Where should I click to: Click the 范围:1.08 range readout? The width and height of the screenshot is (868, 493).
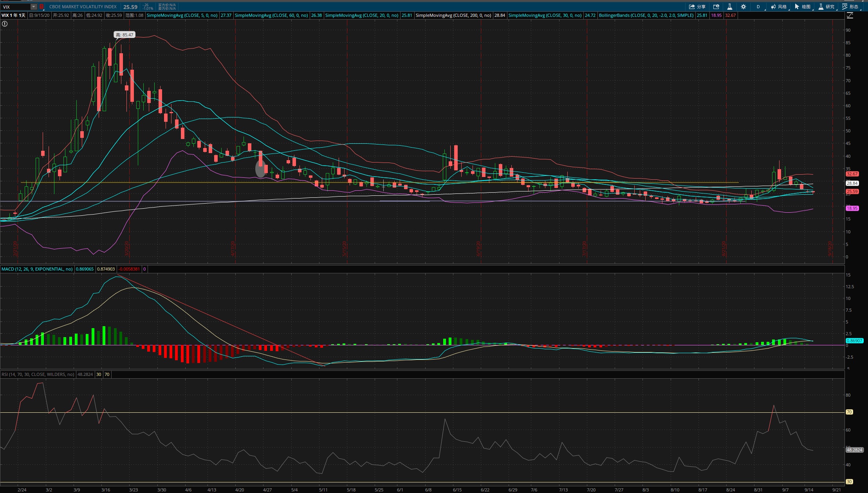coord(134,15)
